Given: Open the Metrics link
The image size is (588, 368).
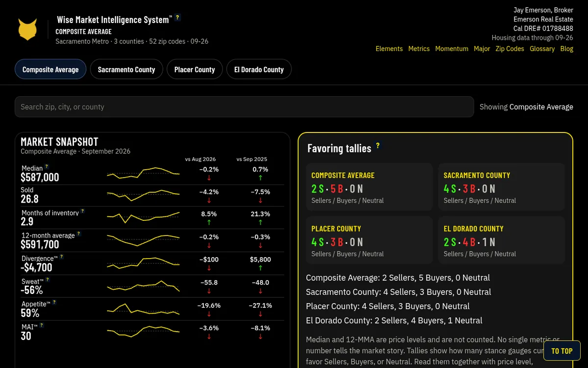Looking at the screenshot, I should pyautogui.click(x=419, y=49).
